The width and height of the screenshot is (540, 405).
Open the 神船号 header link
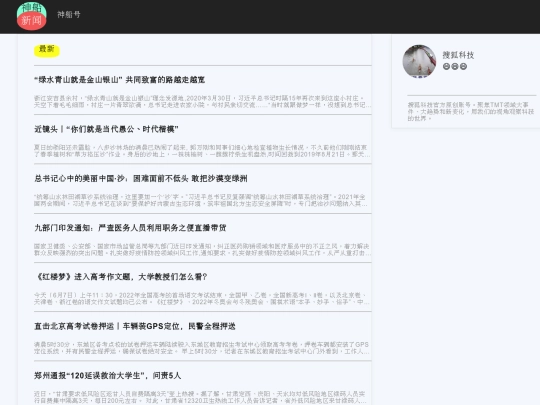point(69,14)
